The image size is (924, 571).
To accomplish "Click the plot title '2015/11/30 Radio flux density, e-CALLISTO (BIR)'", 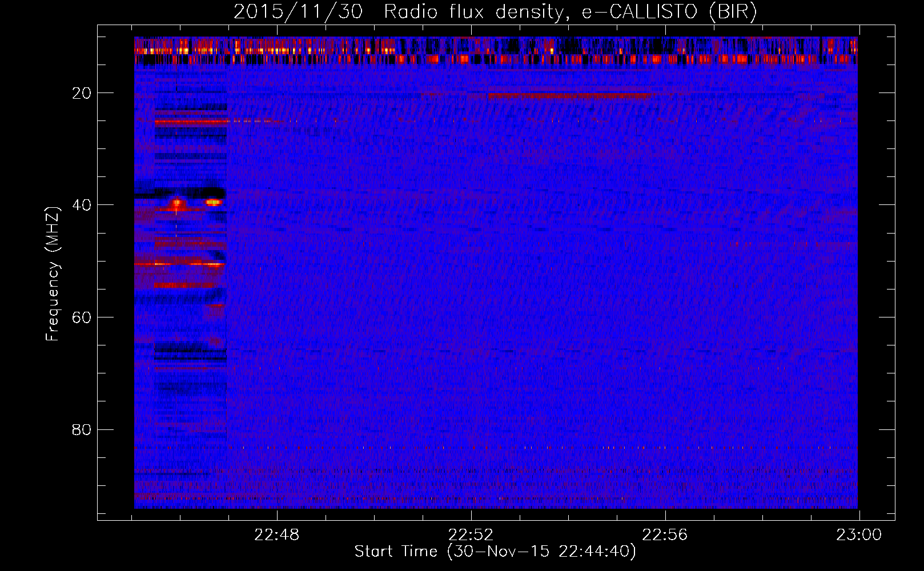I will point(495,12).
